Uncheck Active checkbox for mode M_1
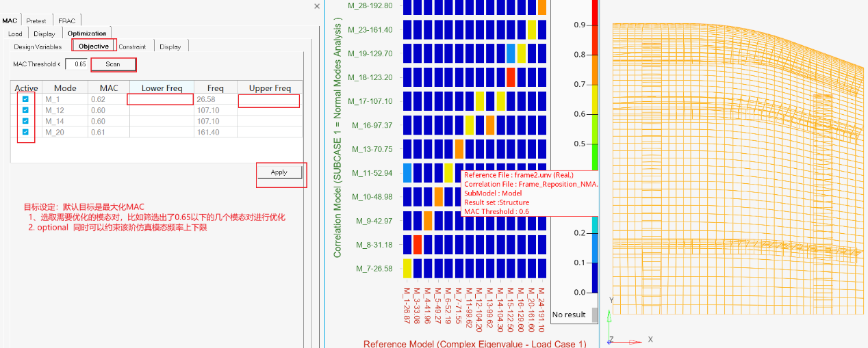Screen dimensions: 868x348 coord(25,99)
